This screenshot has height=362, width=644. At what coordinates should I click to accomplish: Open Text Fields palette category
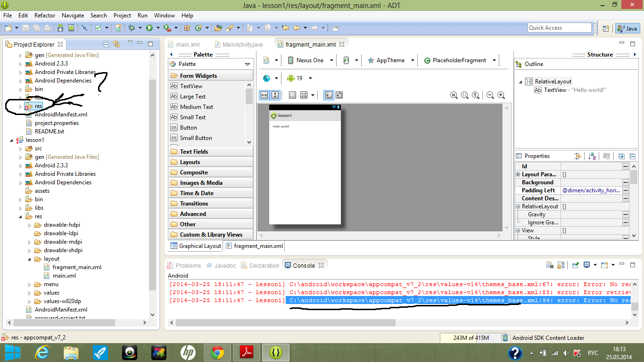(x=211, y=152)
